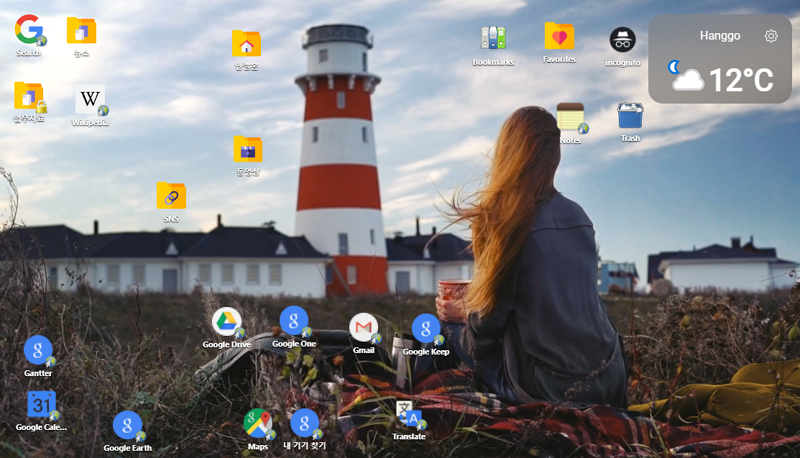Open the folder with the house icon
800x458 pixels.
click(x=246, y=43)
